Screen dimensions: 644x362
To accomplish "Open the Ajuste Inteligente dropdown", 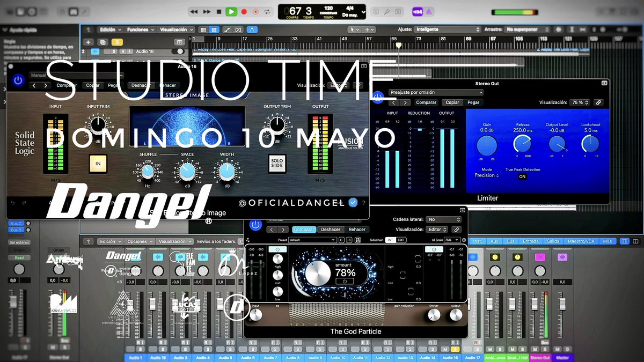I will click(x=447, y=29).
